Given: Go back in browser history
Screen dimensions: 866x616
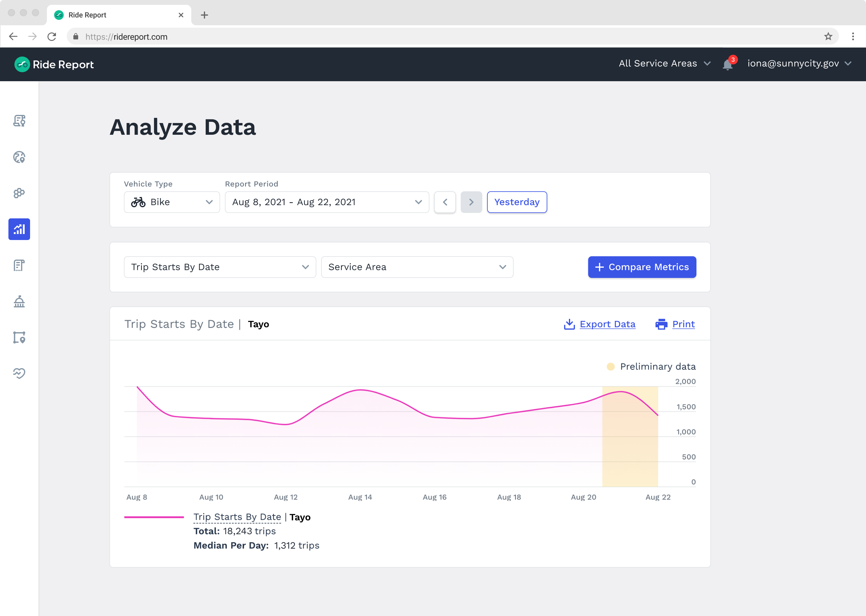Looking at the screenshot, I should coord(13,36).
